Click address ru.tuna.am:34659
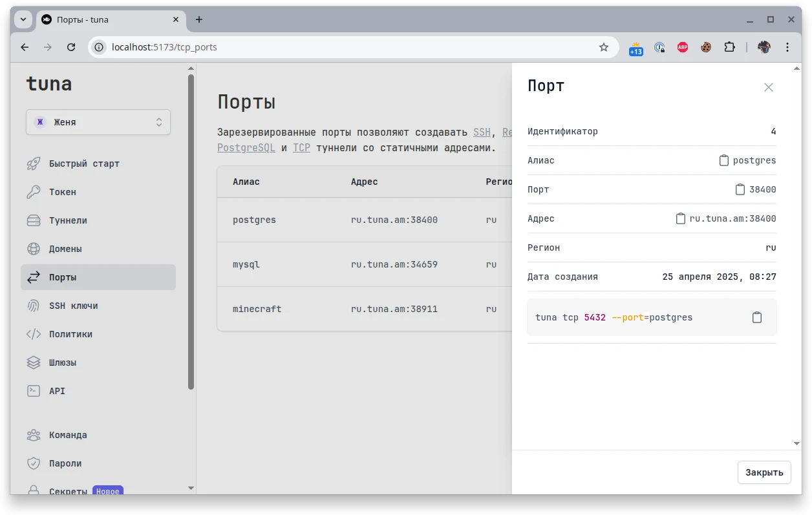The width and height of the screenshot is (812, 515). (x=394, y=264)
